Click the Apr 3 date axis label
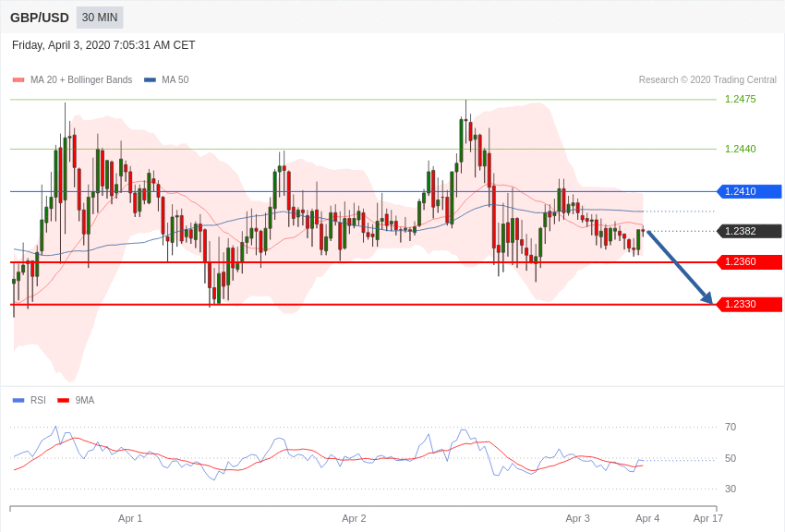The height and width of the screenshot is (532, 785). (578, 518)
